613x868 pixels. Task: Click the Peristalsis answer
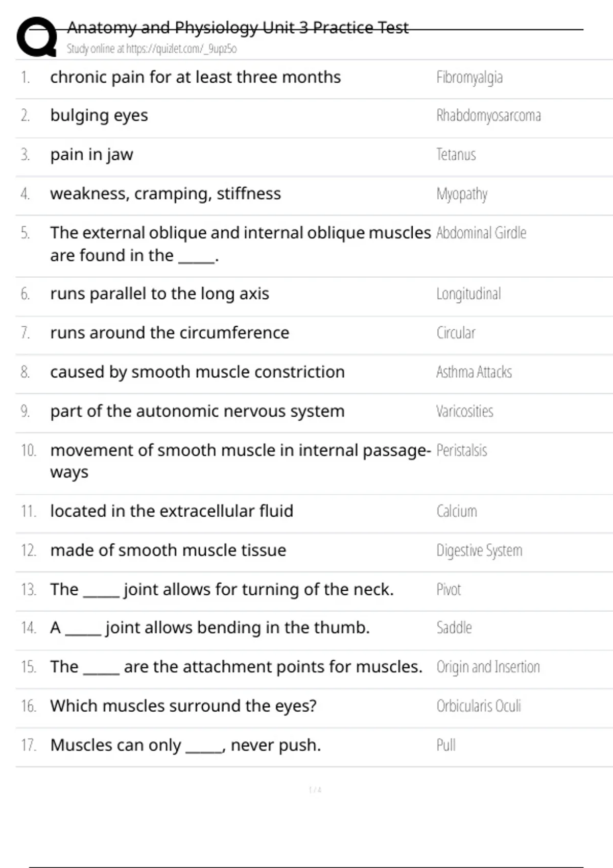pos(461,451)
